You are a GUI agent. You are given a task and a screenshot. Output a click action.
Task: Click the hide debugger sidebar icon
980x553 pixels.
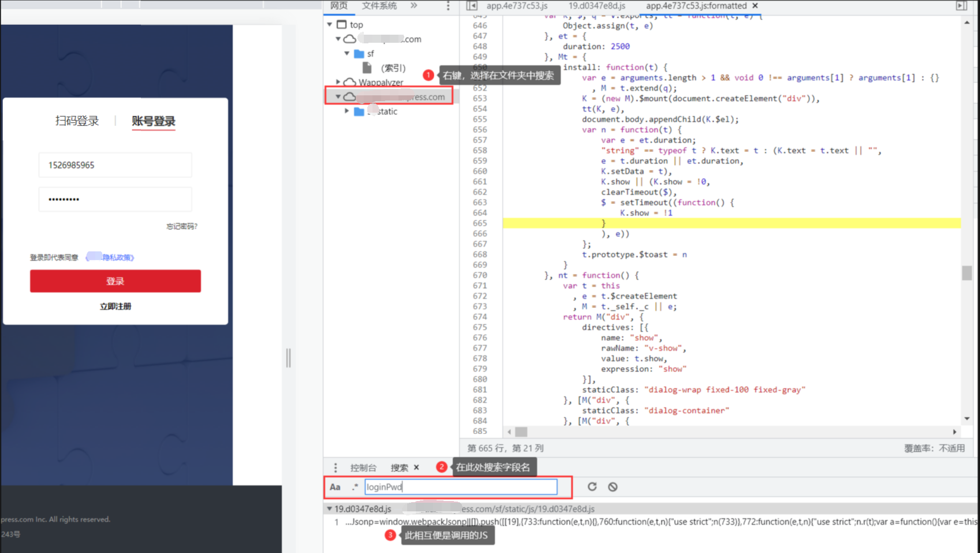click(x=961, y=6)
